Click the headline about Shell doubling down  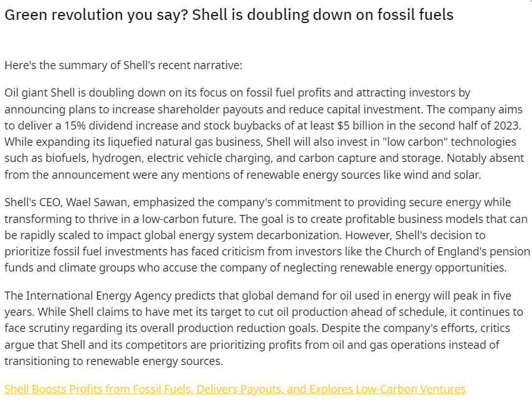[229, 15]
